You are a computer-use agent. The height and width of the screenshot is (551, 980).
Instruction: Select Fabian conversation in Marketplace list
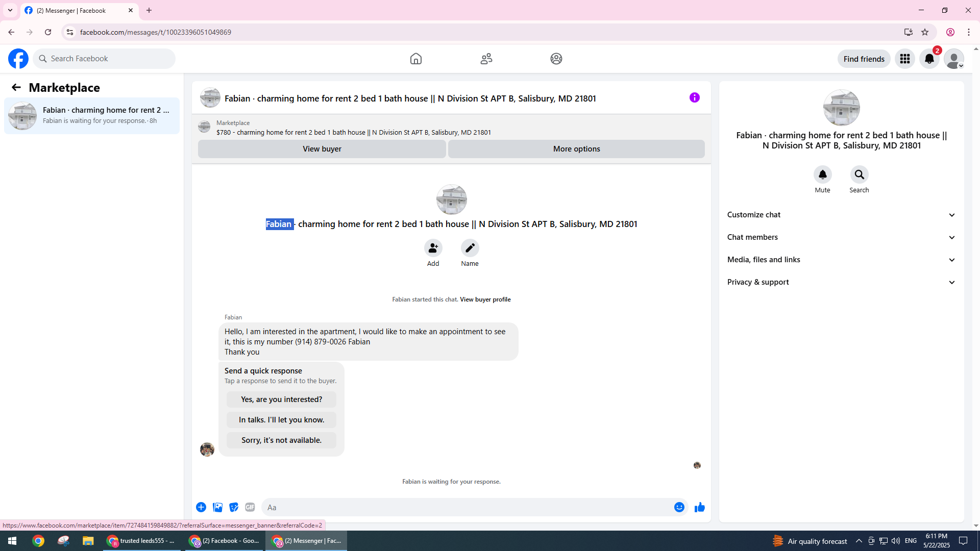tap(92, 116)
